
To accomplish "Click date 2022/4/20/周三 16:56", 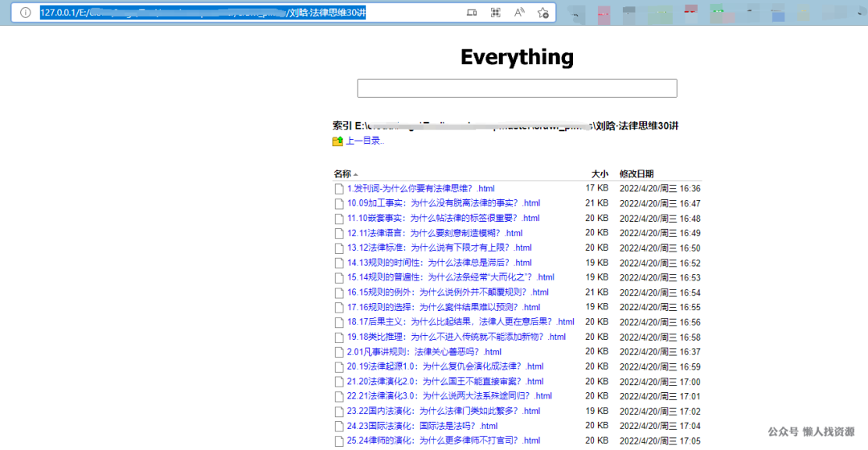I will (x=660, y=322).
